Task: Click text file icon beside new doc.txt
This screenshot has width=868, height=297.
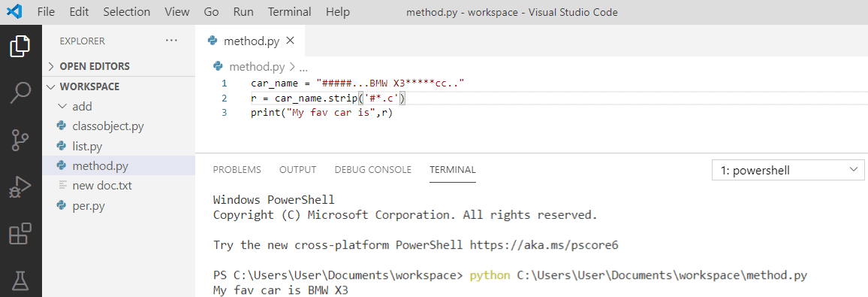Action: pyautogui.click(x=62, y=186)
